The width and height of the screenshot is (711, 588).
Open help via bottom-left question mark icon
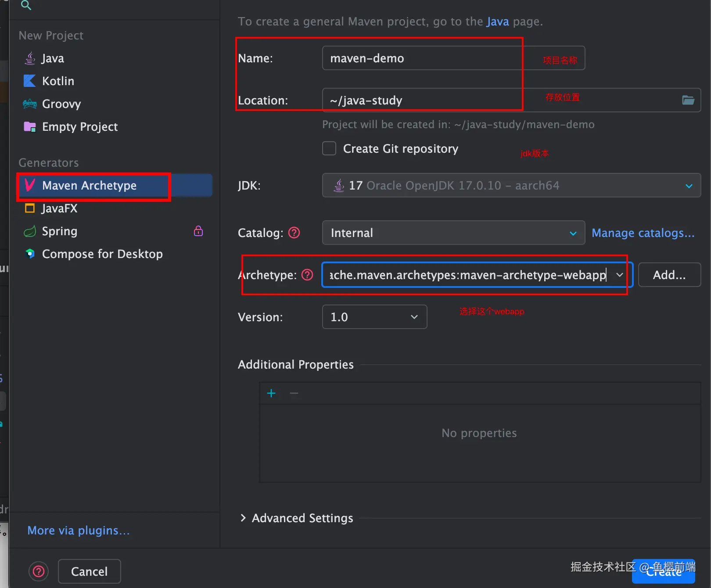point(39,571)
